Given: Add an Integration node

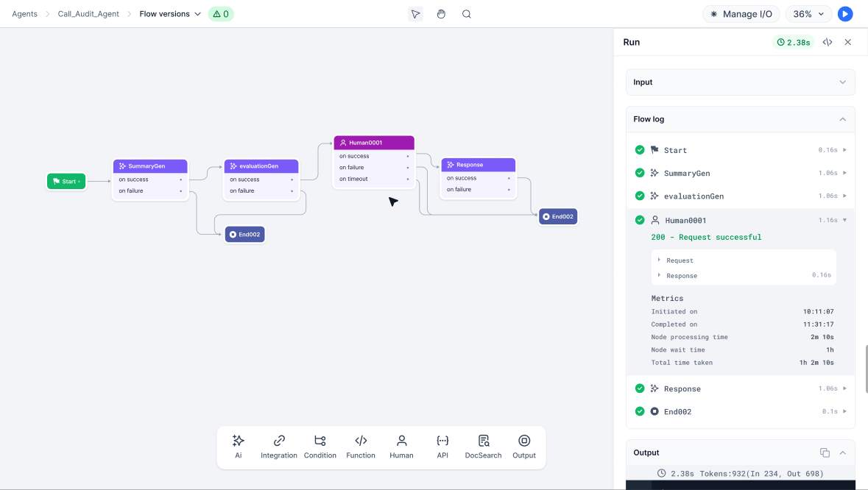Looking at the screenshot, I should (279, 447).
